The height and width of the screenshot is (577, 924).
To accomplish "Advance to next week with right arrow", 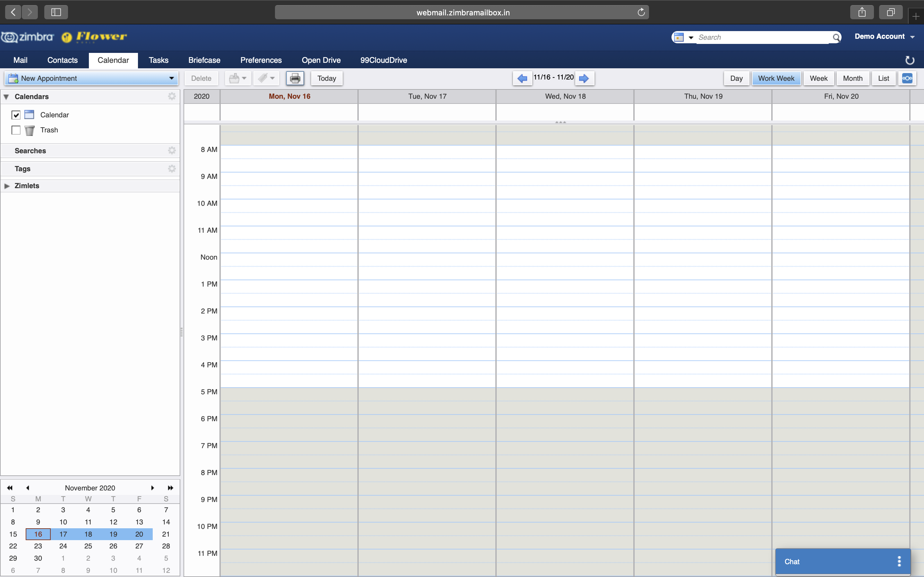I will pos(584,78).
